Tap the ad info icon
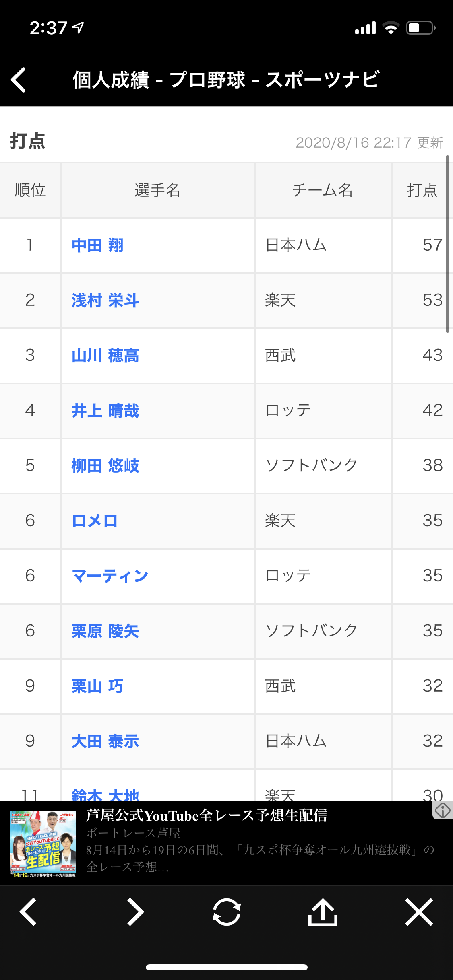The height and width of the screenshot is (980, 453). click(x=442, y=810)
